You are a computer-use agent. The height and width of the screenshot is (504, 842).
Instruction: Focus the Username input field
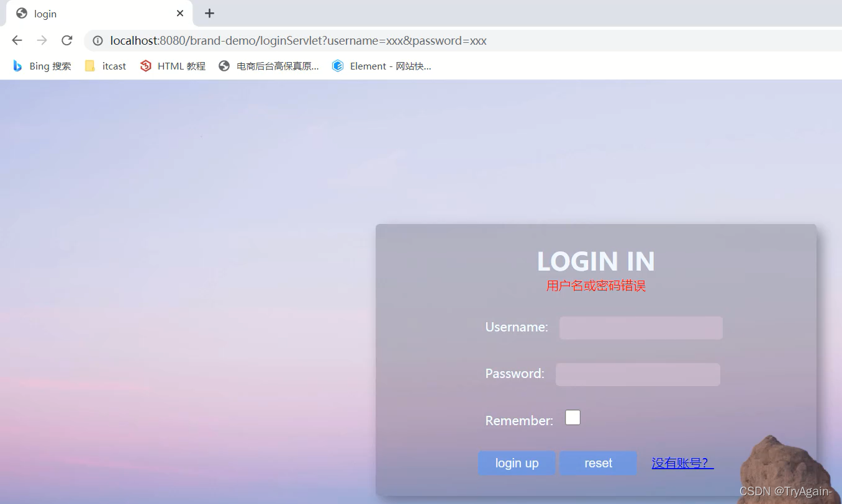tap(641, 328)
